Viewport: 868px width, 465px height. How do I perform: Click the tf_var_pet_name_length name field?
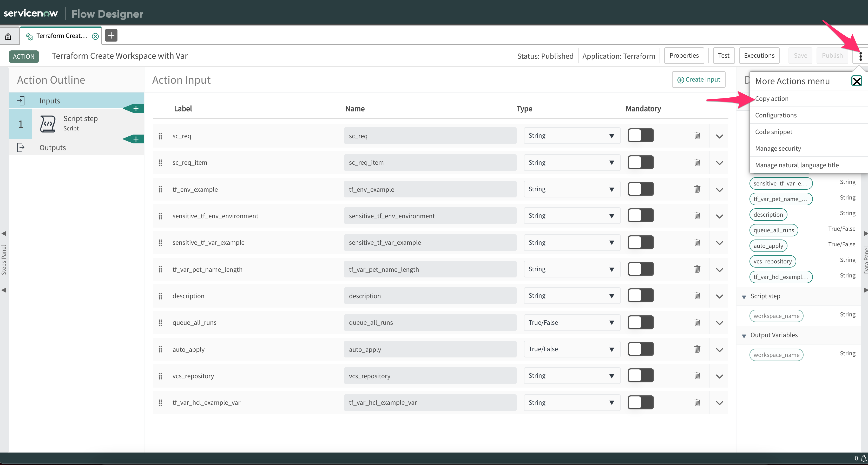click(430, 269)
